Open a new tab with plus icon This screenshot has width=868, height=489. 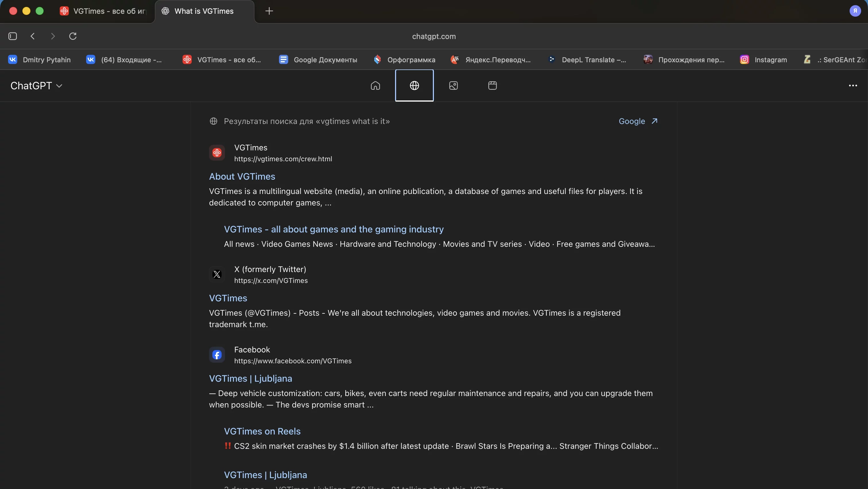point(269,11)
